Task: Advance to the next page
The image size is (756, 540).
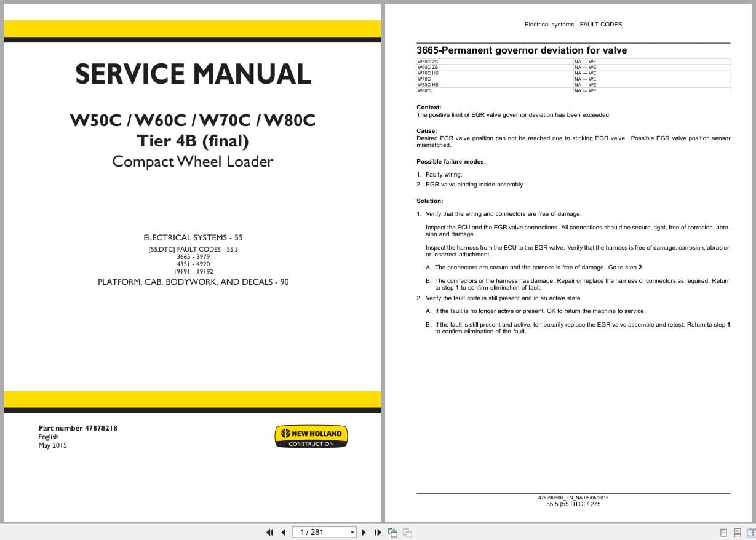Action: tap(364, 532)
